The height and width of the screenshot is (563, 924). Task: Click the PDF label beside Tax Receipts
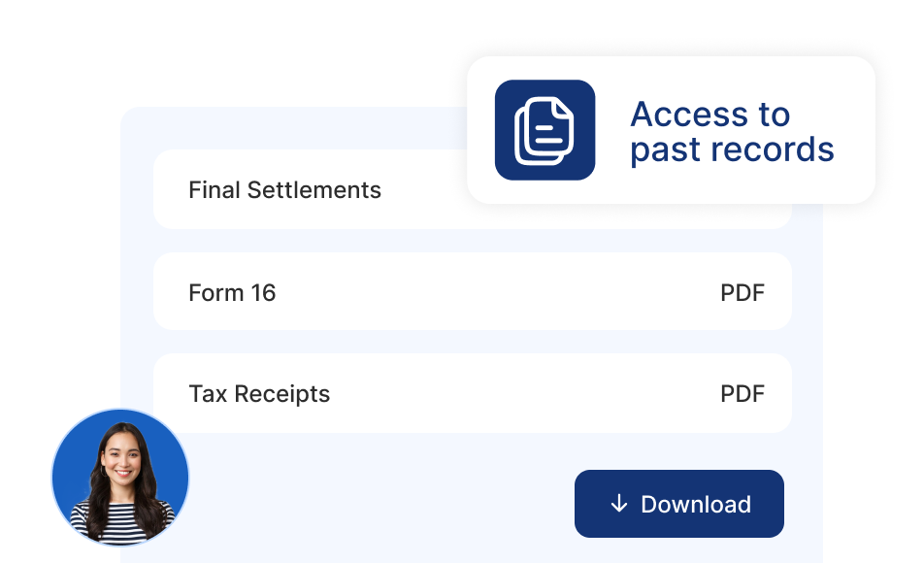(742, 394)
